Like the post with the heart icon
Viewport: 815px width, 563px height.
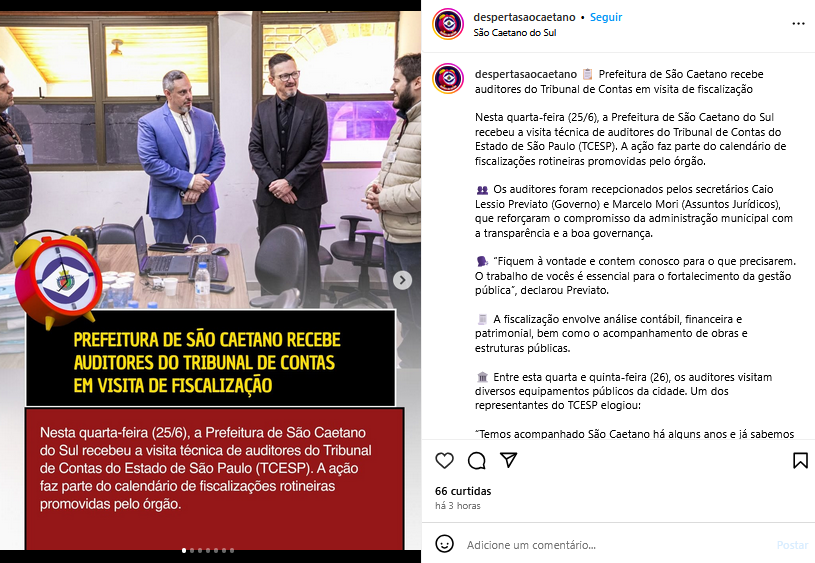444,461
